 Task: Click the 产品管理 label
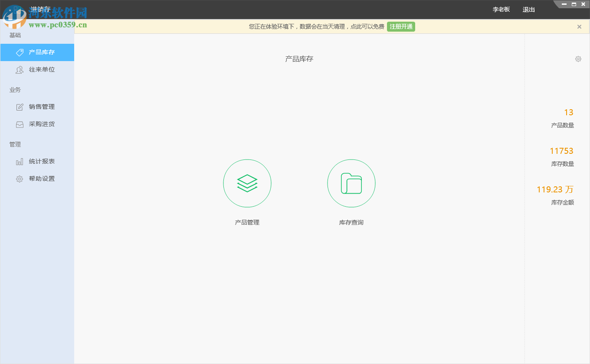click(247, 222)
